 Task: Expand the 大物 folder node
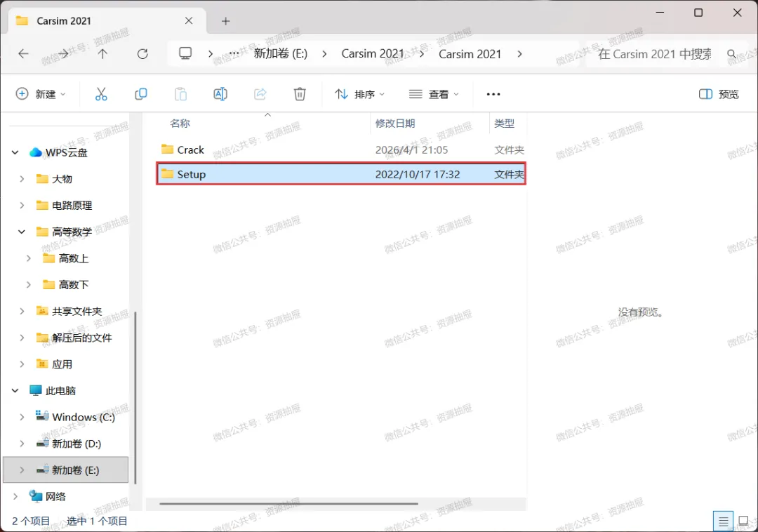point(22,179)
